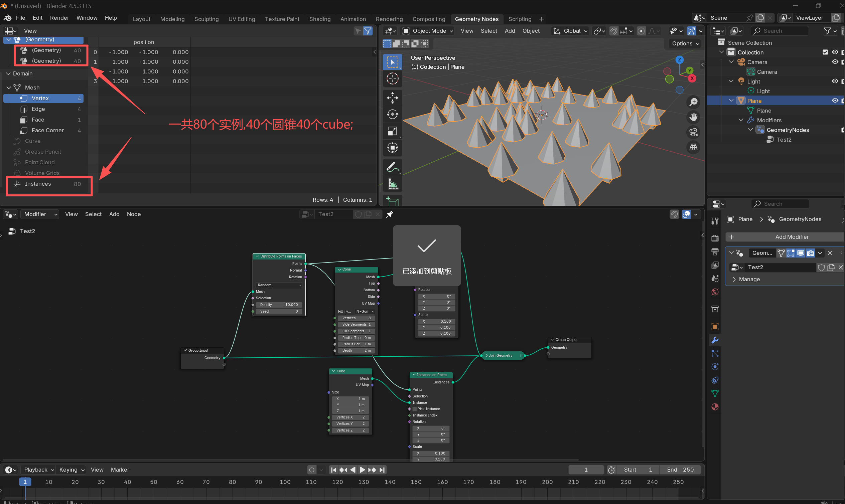Click the Density value slider field
845x504 pixels.
pos(279,305)
